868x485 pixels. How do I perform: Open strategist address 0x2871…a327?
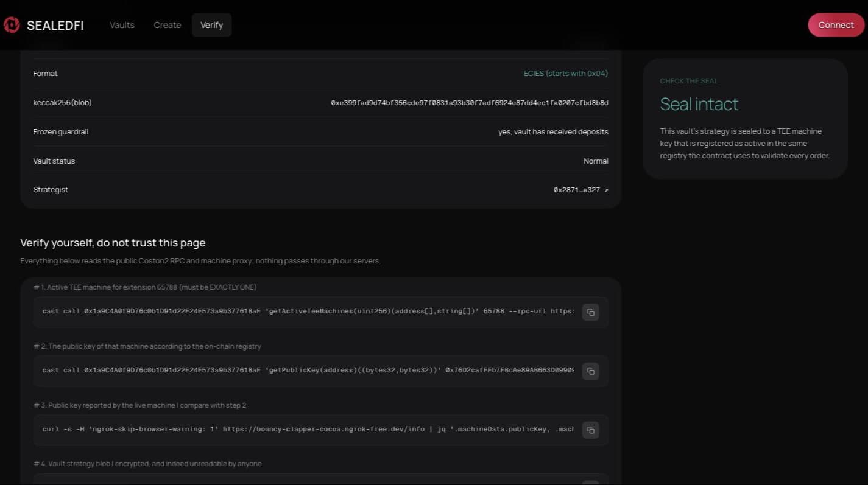click(576, 190)
